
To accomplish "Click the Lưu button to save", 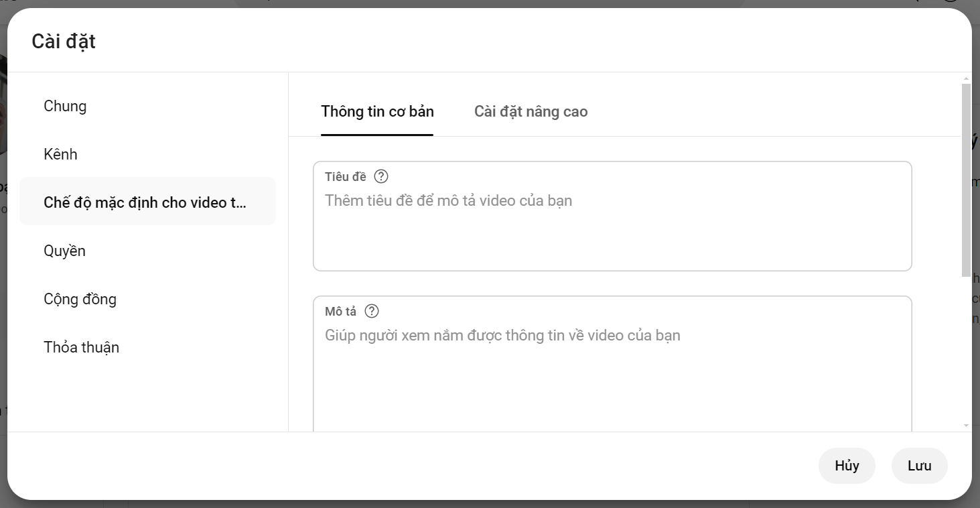I will [919, 466].
